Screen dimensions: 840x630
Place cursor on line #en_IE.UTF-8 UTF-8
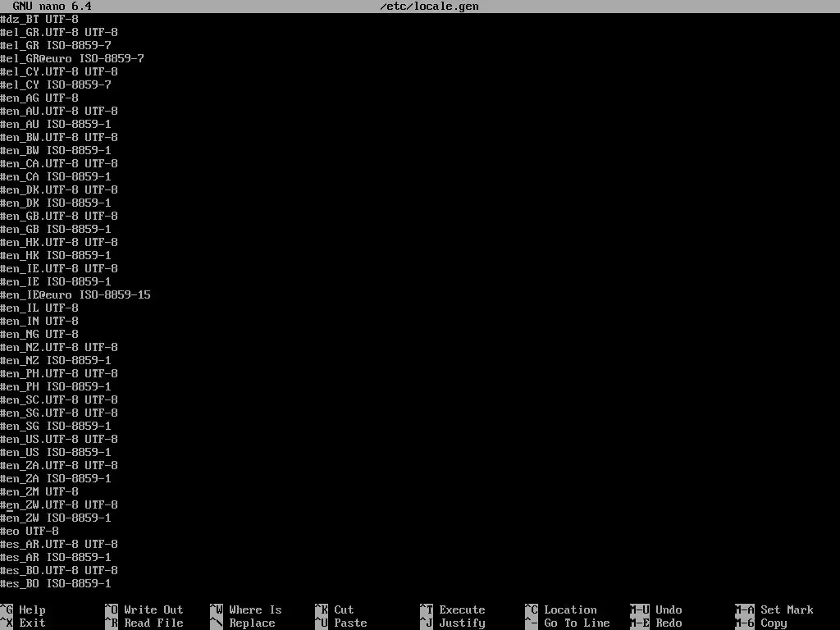click(59, 268)
